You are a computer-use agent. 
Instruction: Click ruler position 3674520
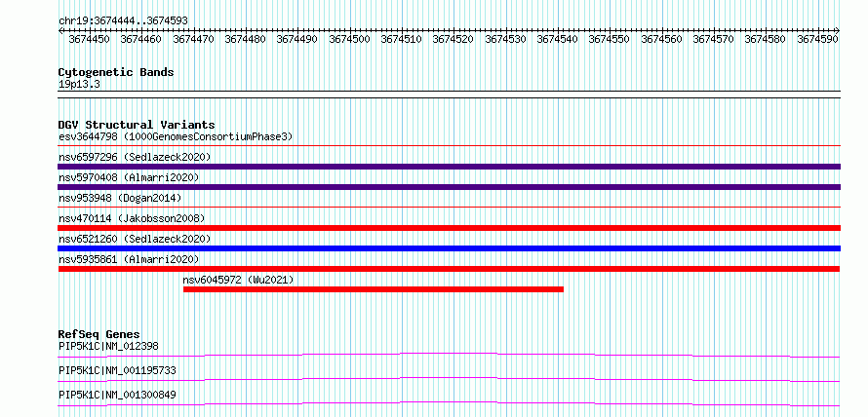coord(454,39)
